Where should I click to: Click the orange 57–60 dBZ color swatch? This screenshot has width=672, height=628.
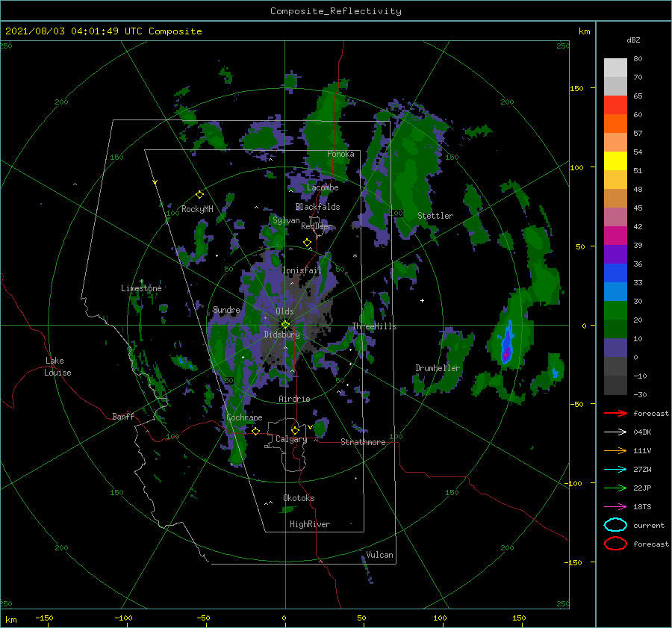point(615,124)
